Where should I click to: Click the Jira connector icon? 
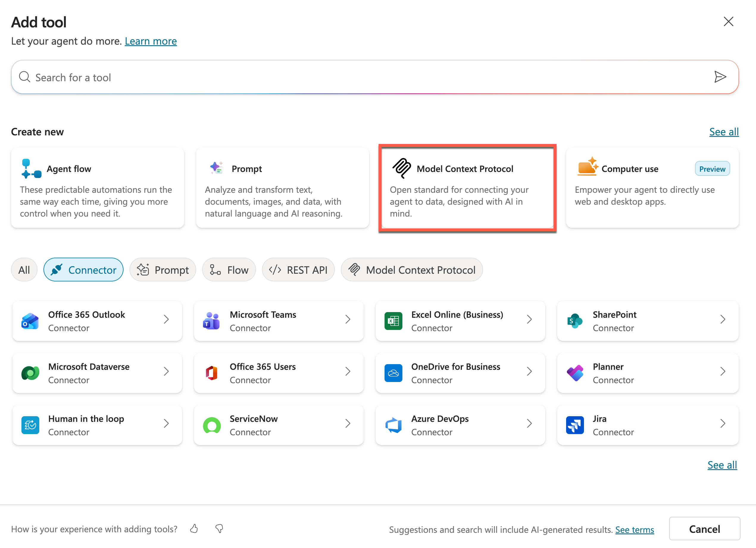575,425
